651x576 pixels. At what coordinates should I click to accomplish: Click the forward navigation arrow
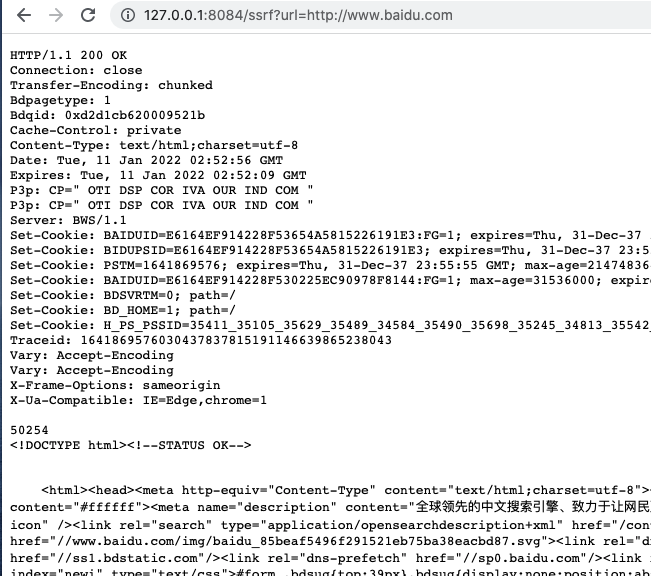click(56, 15)
